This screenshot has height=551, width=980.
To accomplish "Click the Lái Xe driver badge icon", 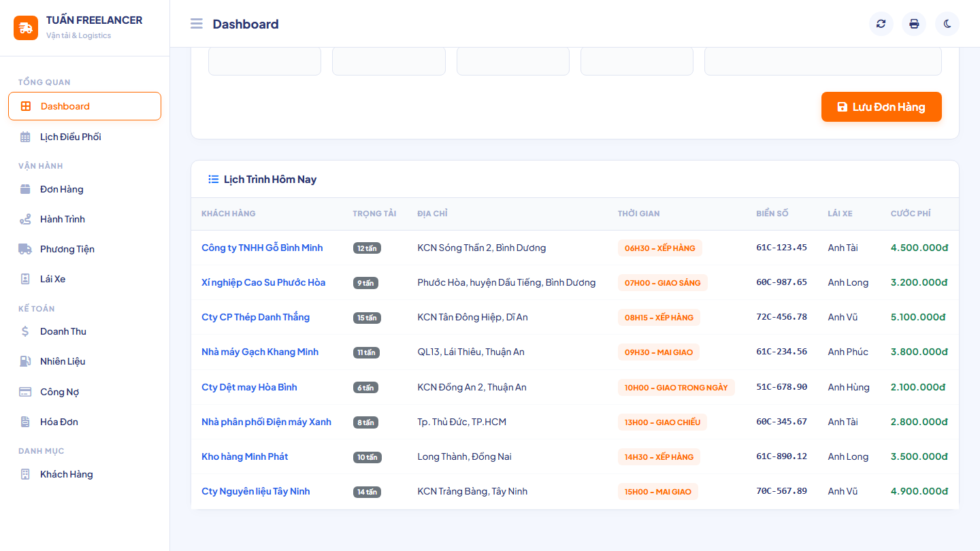I will tap(25, 279).
